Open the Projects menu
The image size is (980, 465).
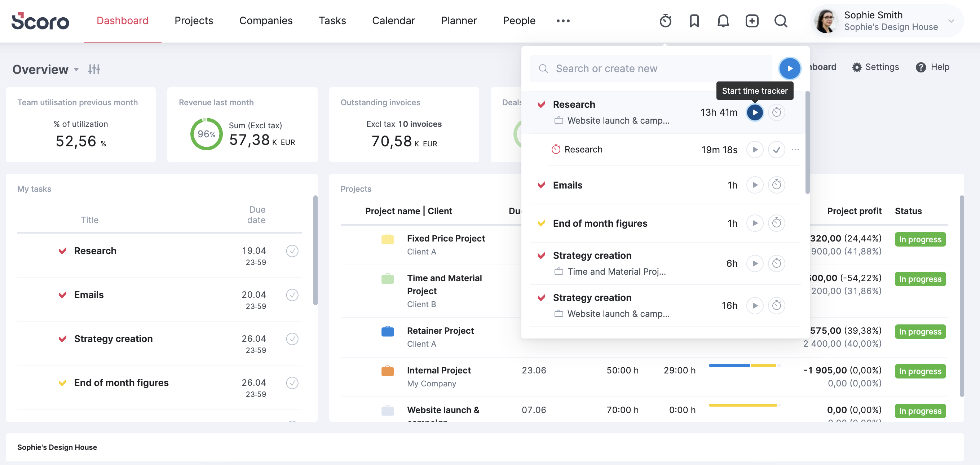tap(194, 21)
